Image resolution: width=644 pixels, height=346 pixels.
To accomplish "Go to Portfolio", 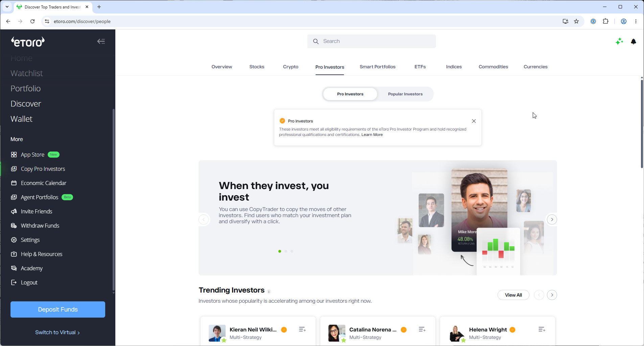I will click(x=26, y=89).
